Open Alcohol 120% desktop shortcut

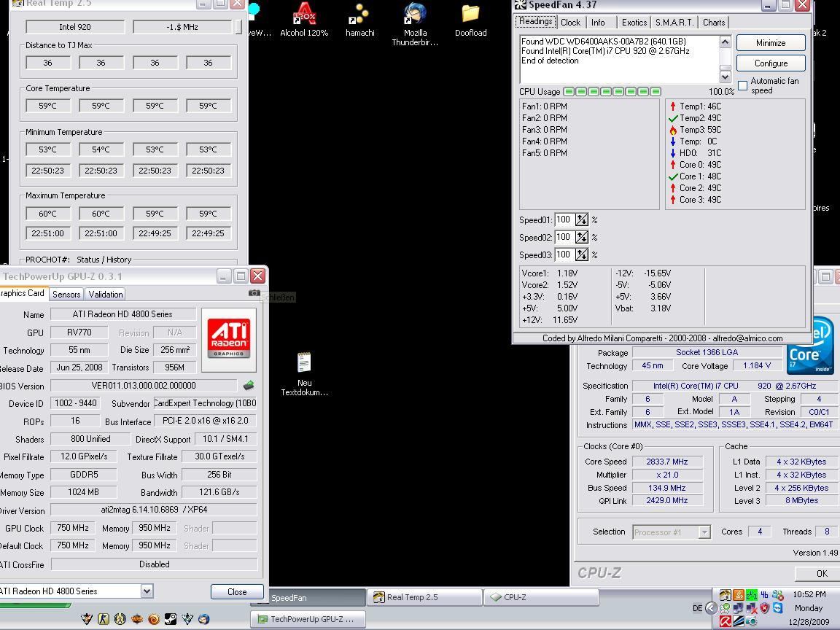click(x=304, y=19)
